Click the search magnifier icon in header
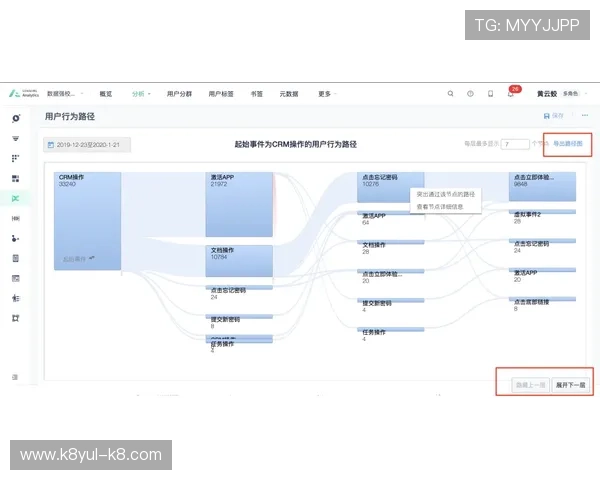The height and width of the screenshot is (480, 600). (450, 93)
